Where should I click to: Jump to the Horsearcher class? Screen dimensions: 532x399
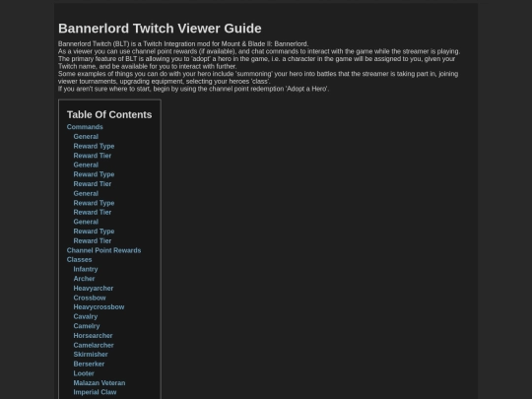coord(93,336)
